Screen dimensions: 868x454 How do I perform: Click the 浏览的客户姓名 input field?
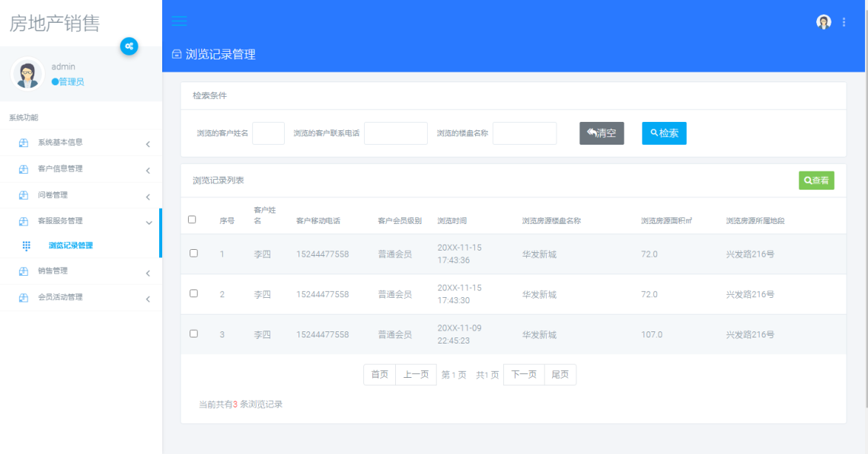pos(268,133)
